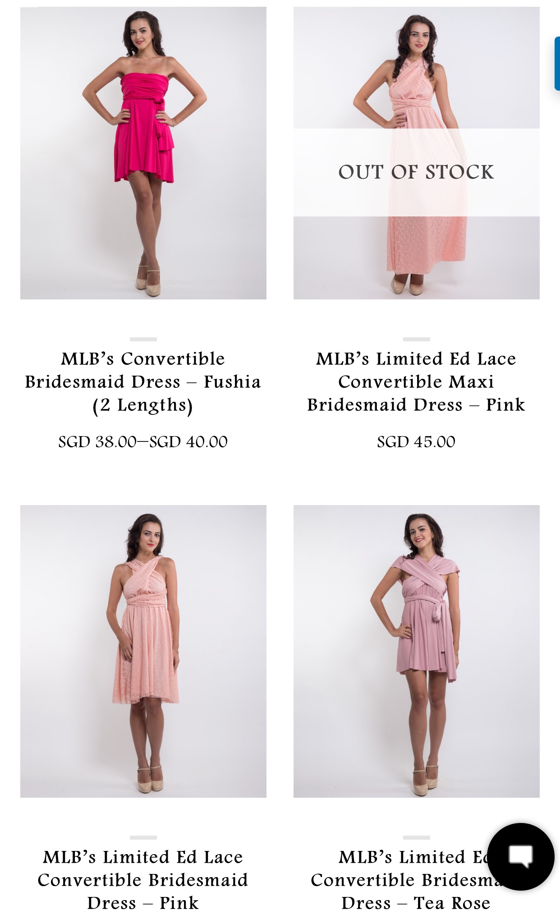Open the out-of-stock pink maxi dress photo

coord(417,153)
